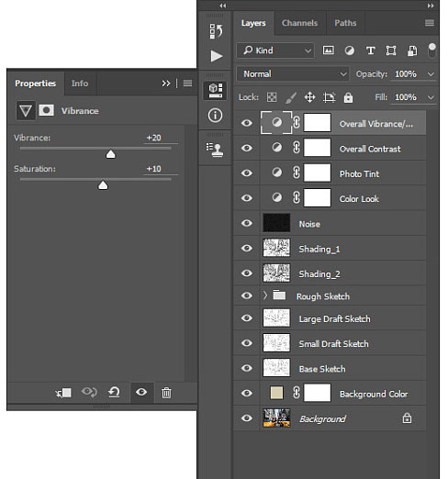
Task: Click the lock all layers padlock icon
Action: pyautogui.click(x=348, y=97)
